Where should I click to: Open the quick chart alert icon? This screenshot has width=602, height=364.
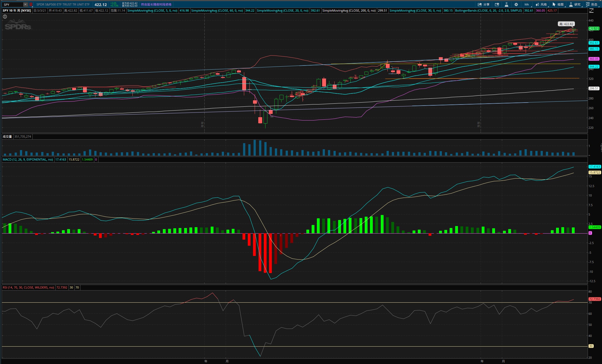coord(497,4)
